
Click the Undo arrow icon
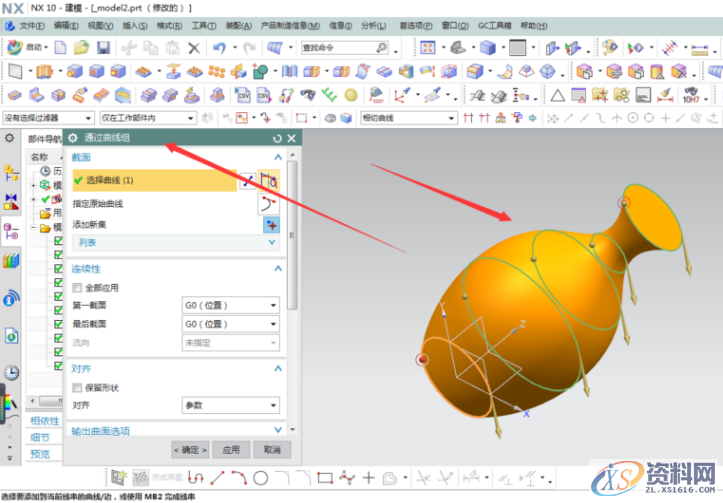click(x=219, y=48)
